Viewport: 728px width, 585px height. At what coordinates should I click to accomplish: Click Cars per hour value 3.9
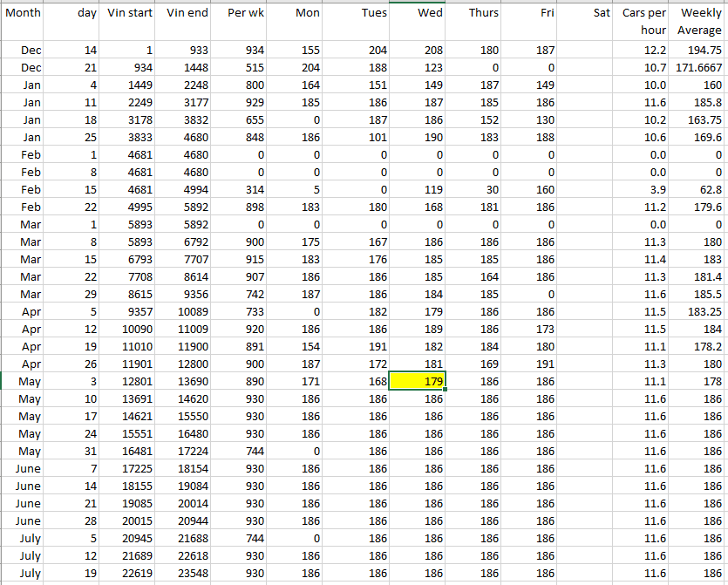point(643,189)
